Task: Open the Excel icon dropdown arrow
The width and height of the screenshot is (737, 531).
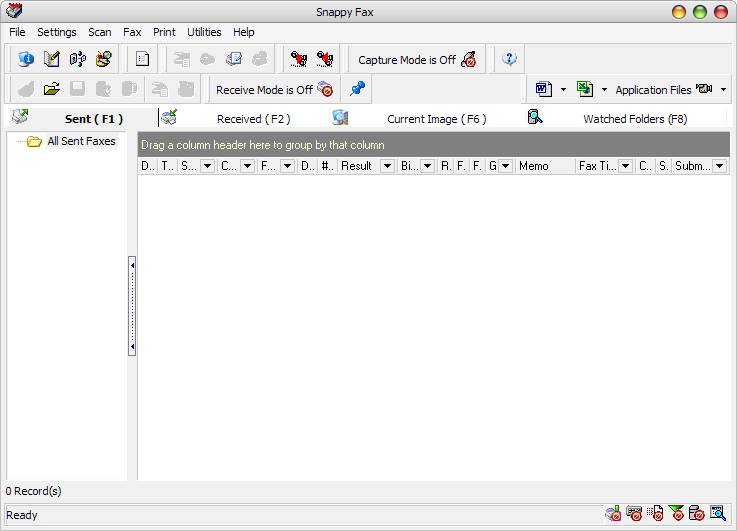Action: 604,89
